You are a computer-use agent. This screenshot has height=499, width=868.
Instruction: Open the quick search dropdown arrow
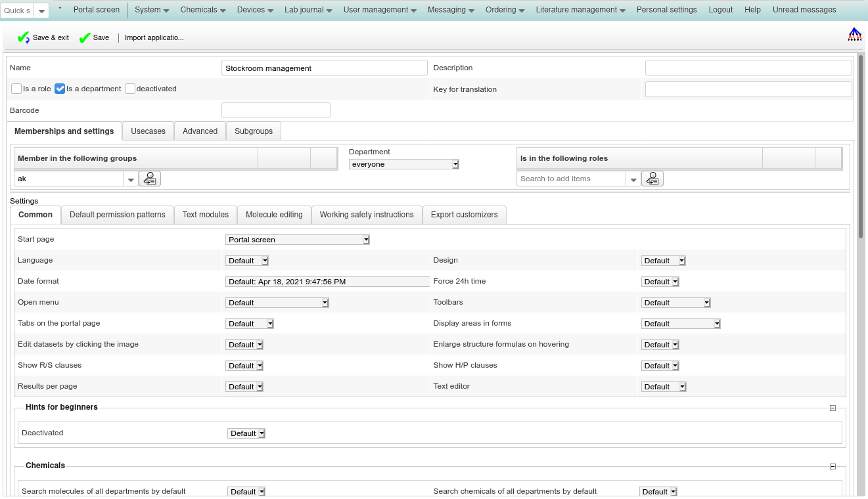(41, 11)
